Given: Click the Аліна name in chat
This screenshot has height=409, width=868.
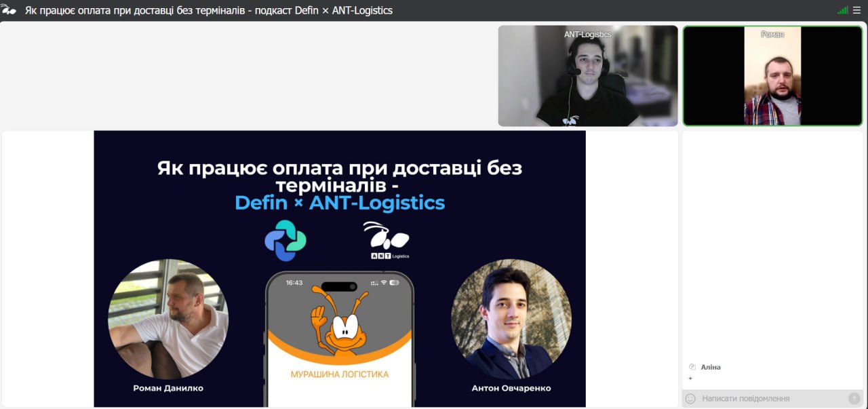Looking at the screenshot, I should click(711, 367).
